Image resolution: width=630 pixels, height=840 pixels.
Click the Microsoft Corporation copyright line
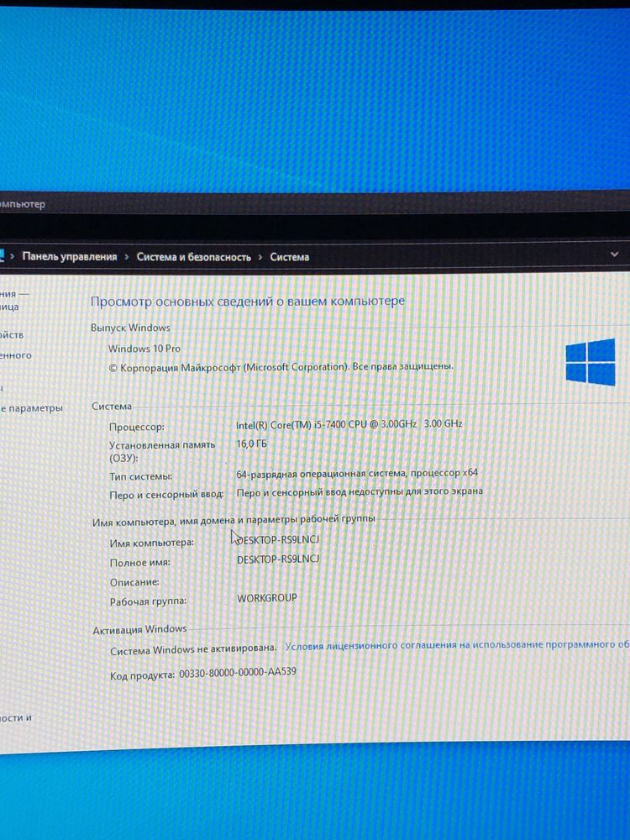pyautogui.click(x=281, y=368)
